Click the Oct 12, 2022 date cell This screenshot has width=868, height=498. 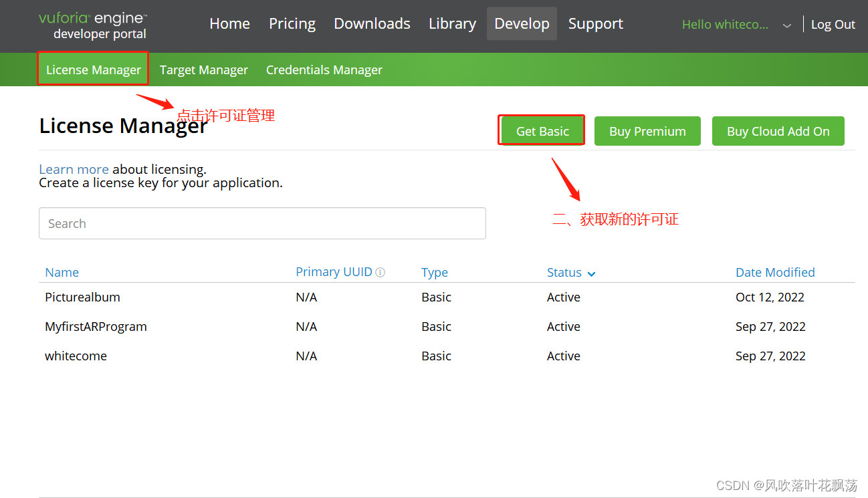coord(770,297)
